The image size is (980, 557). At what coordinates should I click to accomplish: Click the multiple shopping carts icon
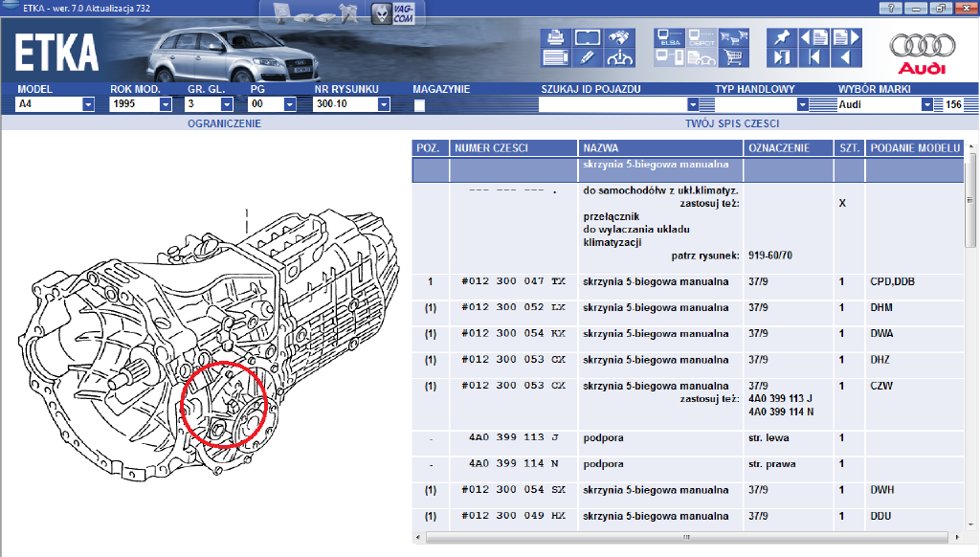[733, 38]
